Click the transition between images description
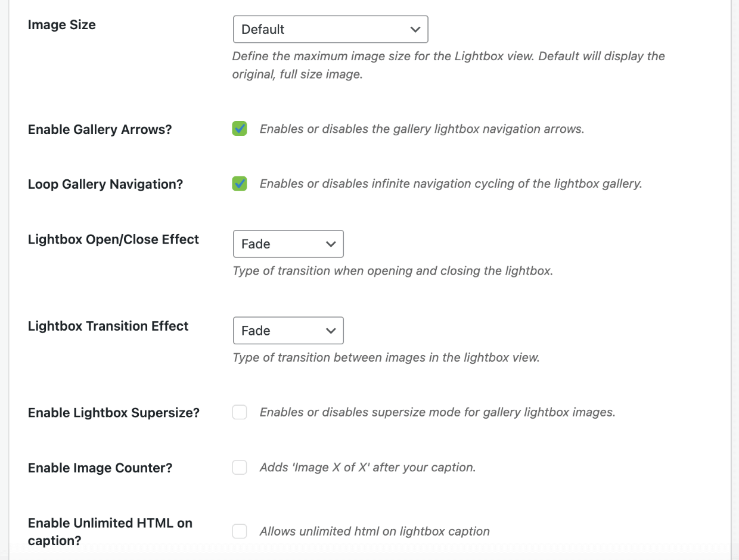Viewport: 739px width, 560px height. (386, 358)
